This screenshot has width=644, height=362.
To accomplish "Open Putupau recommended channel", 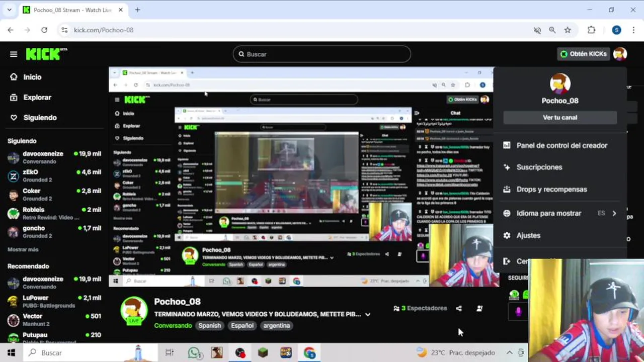I will (x=54, y=337).
